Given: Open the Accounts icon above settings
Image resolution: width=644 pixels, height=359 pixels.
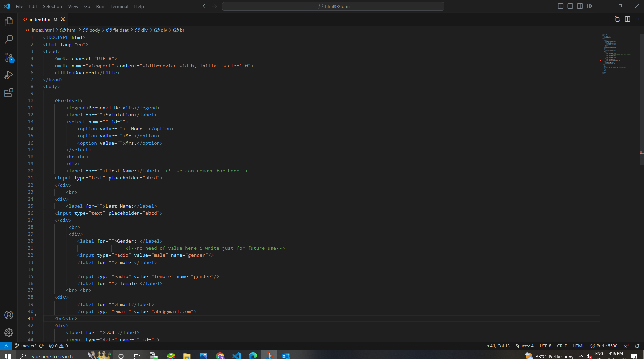Looking at the screenshot, I should (x=8, y=315).
